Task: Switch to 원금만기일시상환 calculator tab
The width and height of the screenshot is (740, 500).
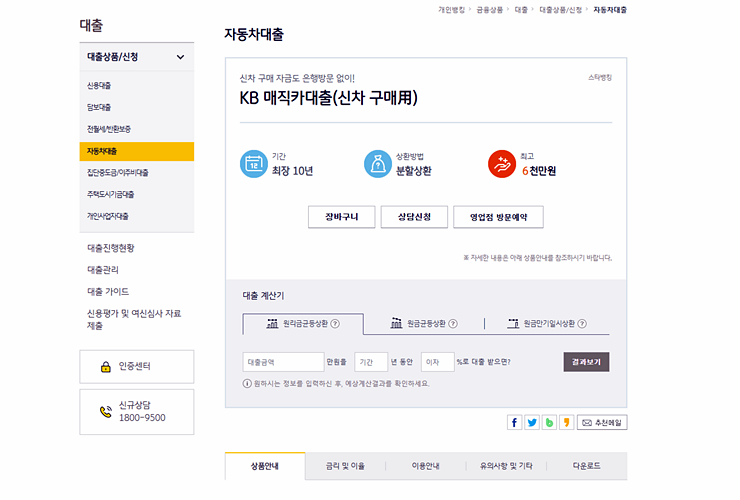Action: point(547,324)
